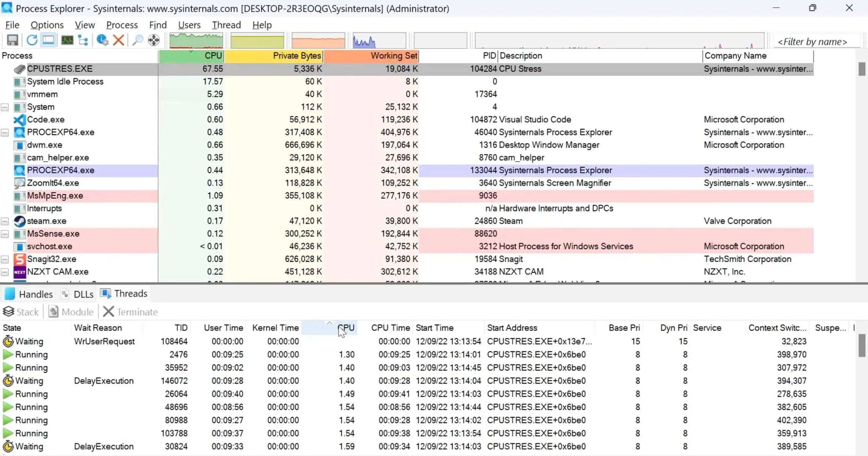The height and width of the screenshot is (456, 868).
Task: Collapse the steam.exe tree node
Action: pyautogui.click(x=5, y=221)
